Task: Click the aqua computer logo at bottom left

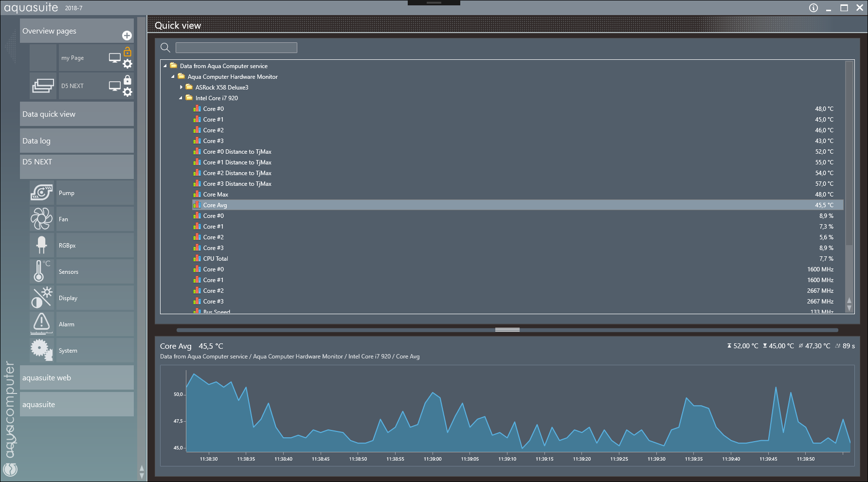Action: (10, 469)
